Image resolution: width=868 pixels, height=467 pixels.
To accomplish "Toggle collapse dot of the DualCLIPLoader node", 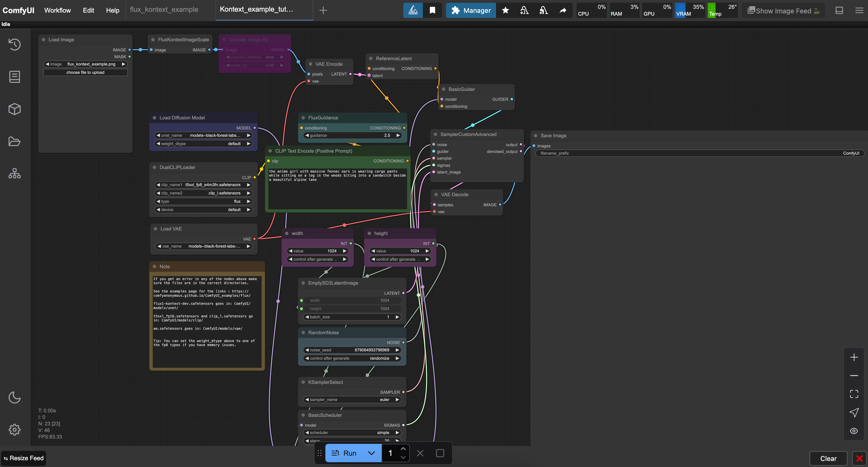I will tap(154, 167).
